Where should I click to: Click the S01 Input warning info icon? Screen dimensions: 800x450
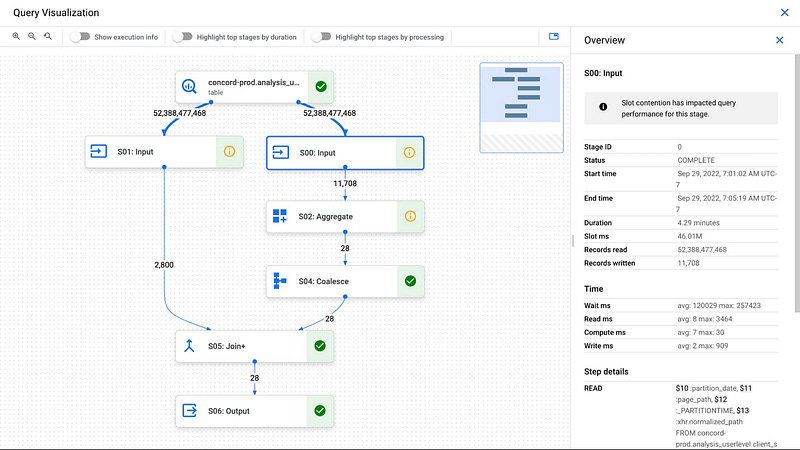(230, 152)
